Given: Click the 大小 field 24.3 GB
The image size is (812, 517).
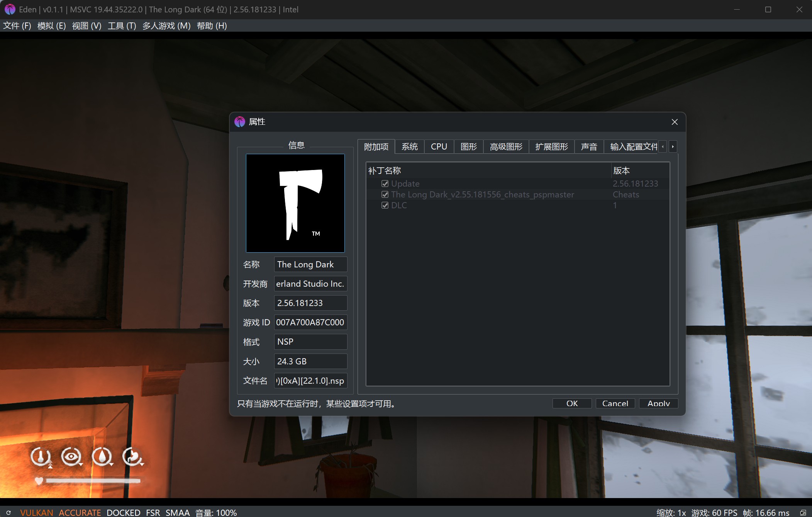Looking at the screenshot, I should [x=311, y=361].
